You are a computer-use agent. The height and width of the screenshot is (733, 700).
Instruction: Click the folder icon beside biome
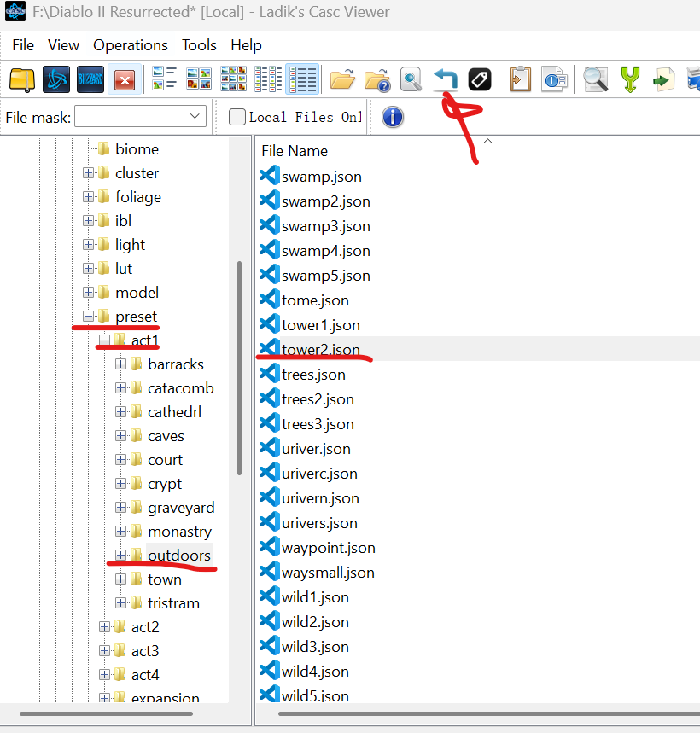tap(104, 148)
